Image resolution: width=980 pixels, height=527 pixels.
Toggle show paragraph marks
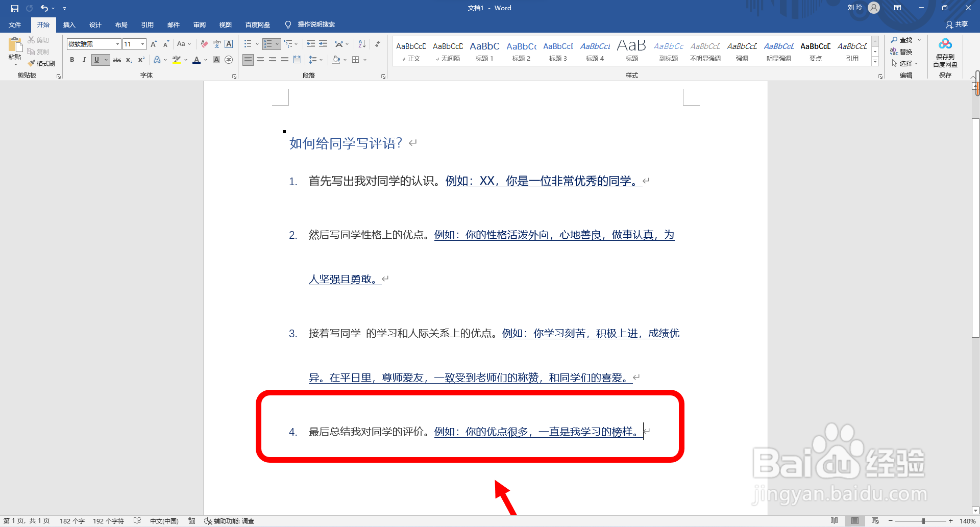378,44
